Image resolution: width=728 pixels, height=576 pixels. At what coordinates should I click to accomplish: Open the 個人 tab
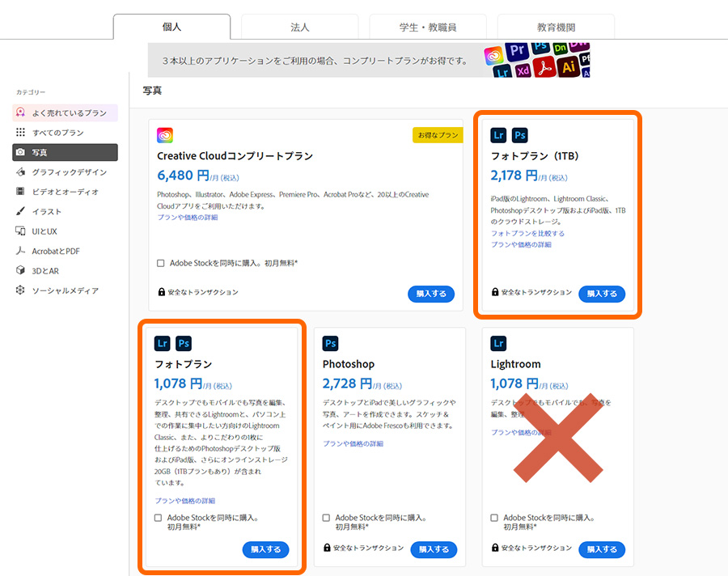coord(171,27)
